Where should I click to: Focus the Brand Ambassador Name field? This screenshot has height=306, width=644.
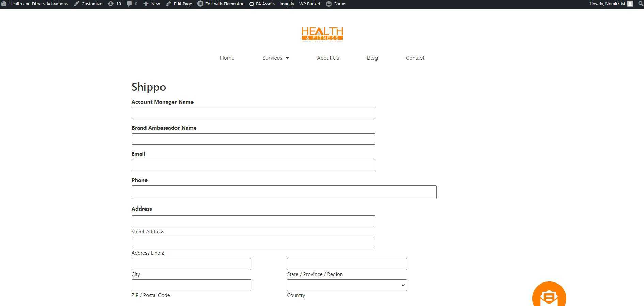coord(254,139)
